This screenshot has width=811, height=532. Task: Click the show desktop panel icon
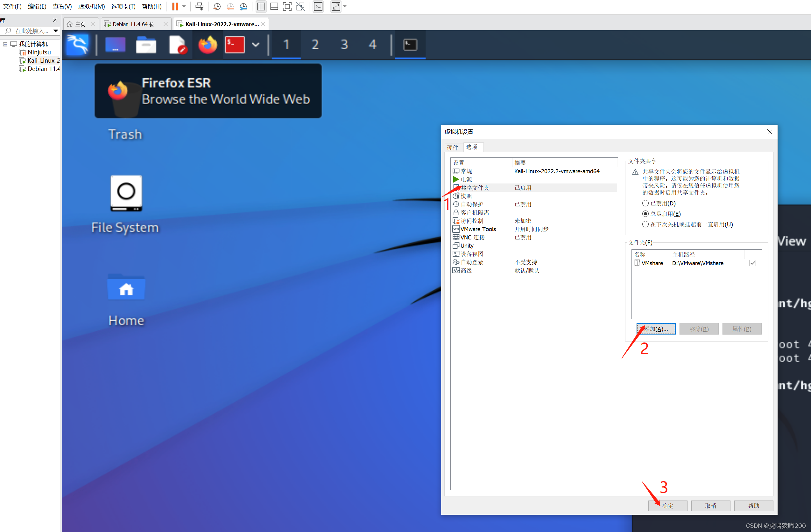(115, 45)
